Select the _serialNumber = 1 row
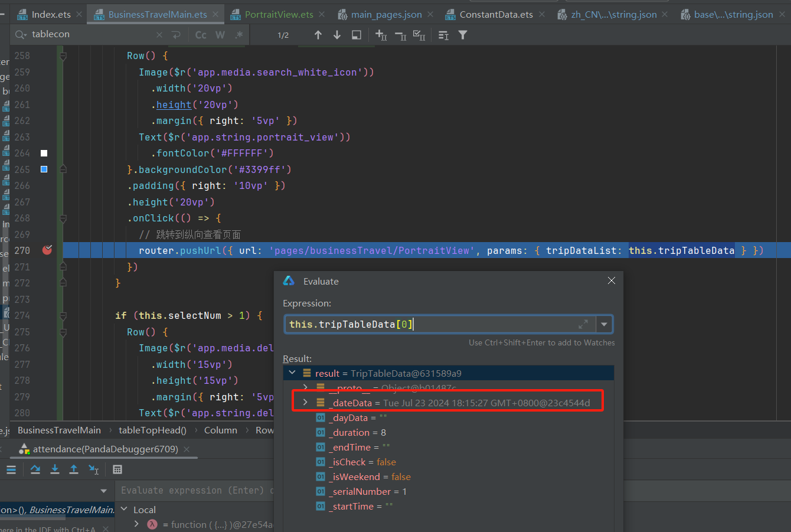The width and height of the screenshot is (791, 532). [449, 491]
